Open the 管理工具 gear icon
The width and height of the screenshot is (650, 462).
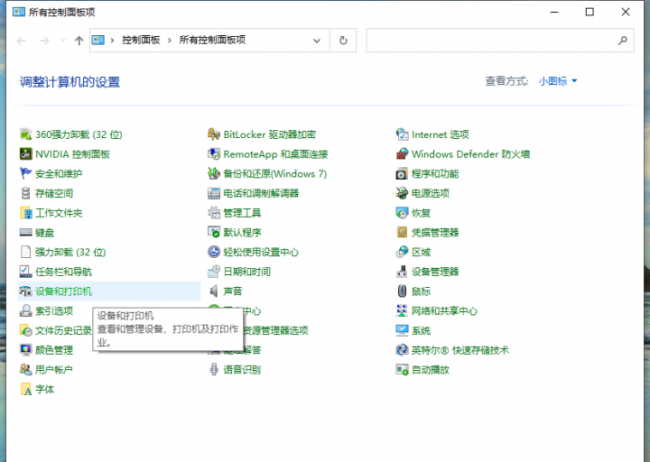click(x=214, y=213)
